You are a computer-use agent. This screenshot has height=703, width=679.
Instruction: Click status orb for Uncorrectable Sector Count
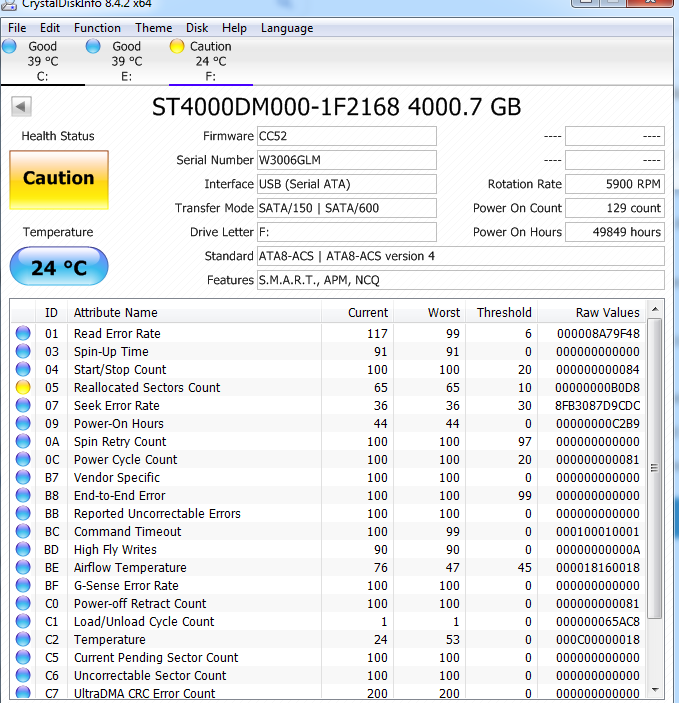[23, 675]
